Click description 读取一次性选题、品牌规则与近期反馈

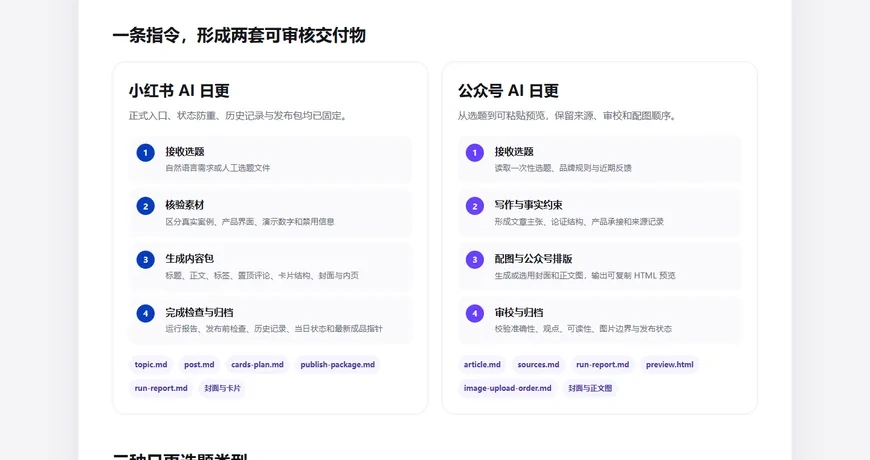click(x=563, y=168)
